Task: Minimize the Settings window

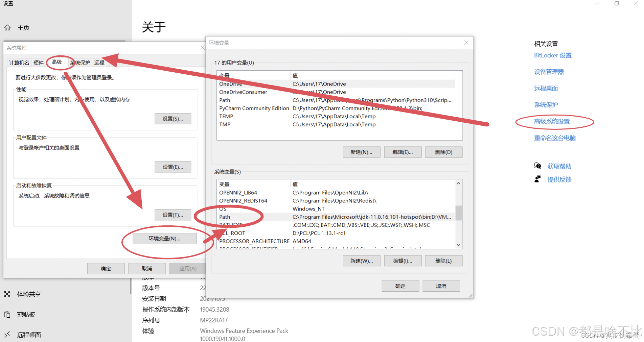Action: tap(597, 3)
